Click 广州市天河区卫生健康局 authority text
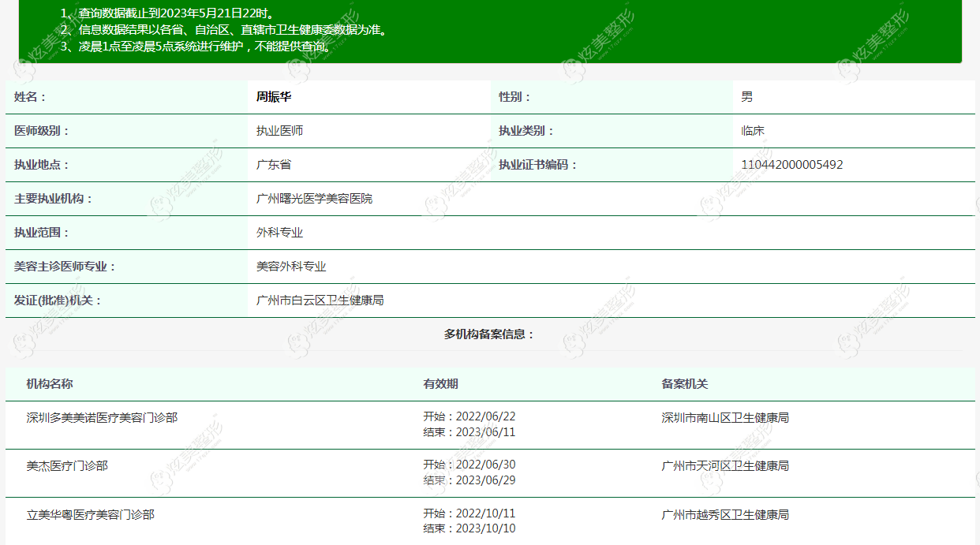 coord(725,466)
